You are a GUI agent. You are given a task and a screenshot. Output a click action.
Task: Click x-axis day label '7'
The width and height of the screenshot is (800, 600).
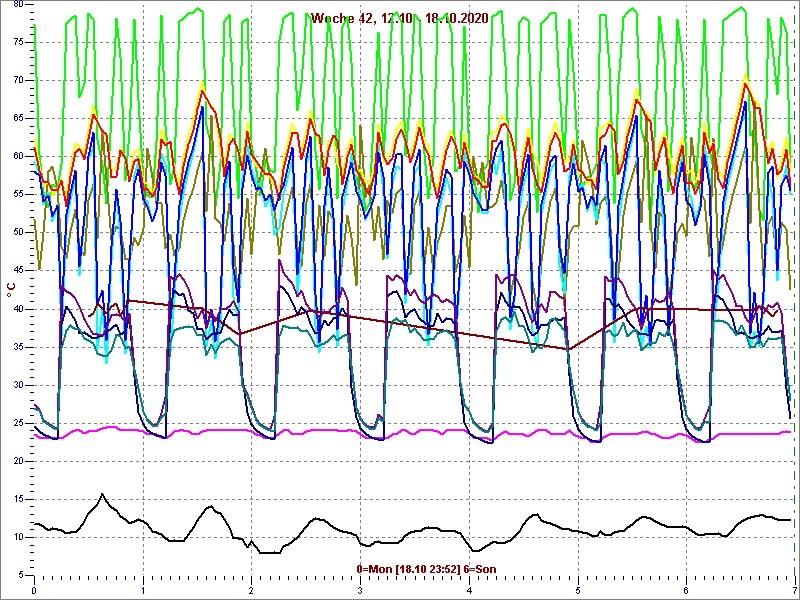(x=794, y=591)
